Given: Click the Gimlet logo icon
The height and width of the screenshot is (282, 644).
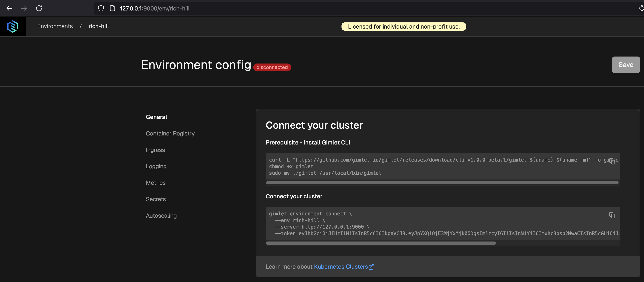Looking at the screenshot, I should [x=13, y=26].
